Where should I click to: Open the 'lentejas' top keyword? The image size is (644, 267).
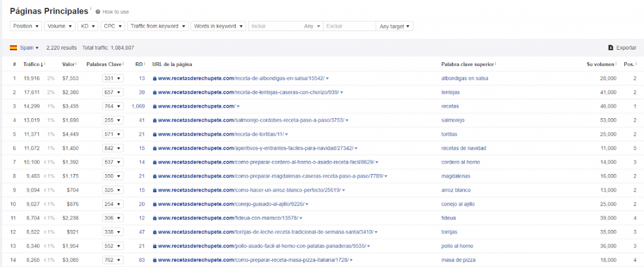coord(450,92)
